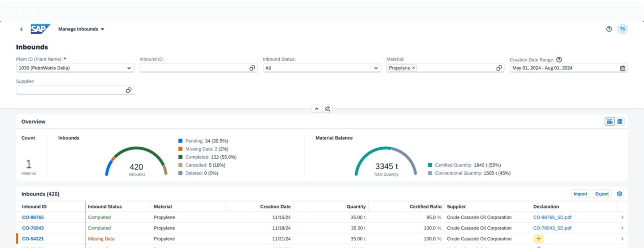Open the Manage Inbounds menu
The width and height of the screenshot is (644, 248).
coord(81,29)
